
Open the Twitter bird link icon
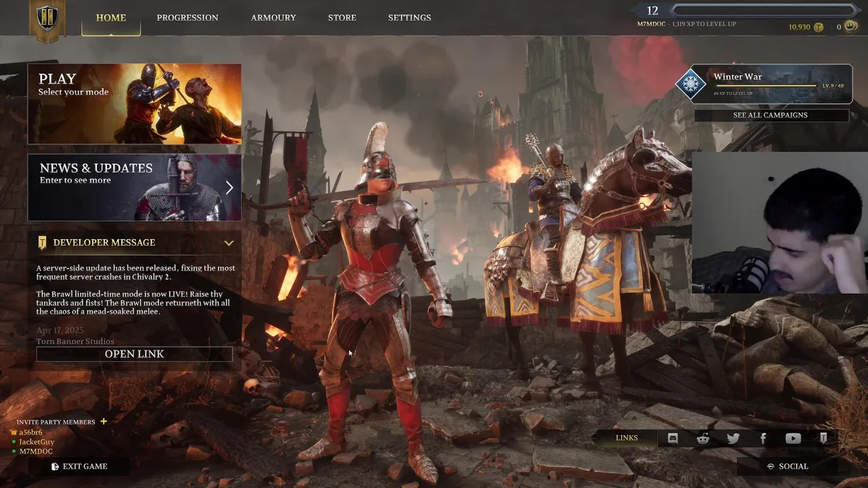click(733, 439)
